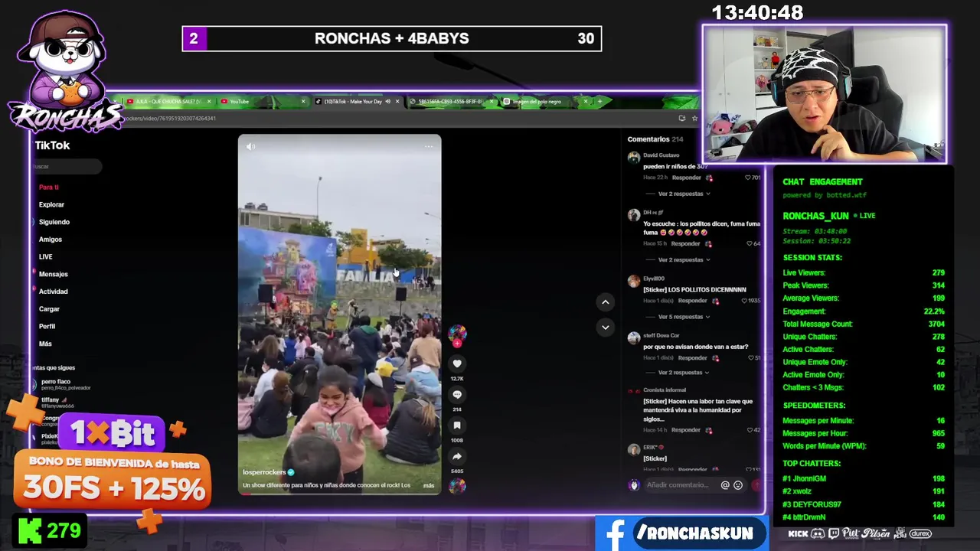The height and width of the screenshot is (551, 980).
Task: Like steff Dova Cor's comment
Action: pos(751,357)
